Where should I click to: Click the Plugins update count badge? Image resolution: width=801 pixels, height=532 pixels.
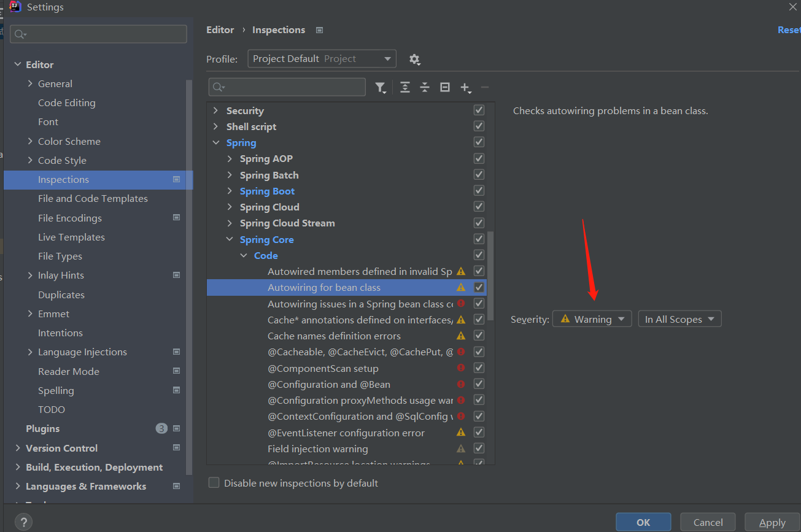pyautogui.click(x=161, y=429)
